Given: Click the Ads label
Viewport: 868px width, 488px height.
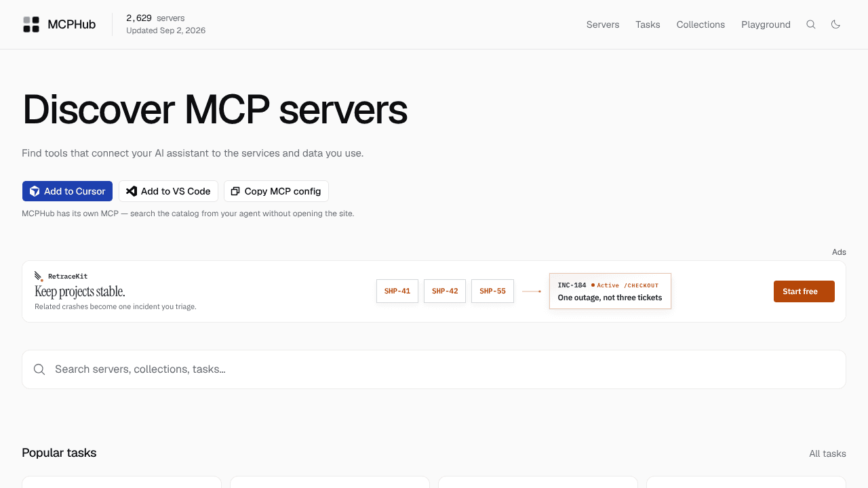Looking at the screenshot, I should (x=839, y=252).
